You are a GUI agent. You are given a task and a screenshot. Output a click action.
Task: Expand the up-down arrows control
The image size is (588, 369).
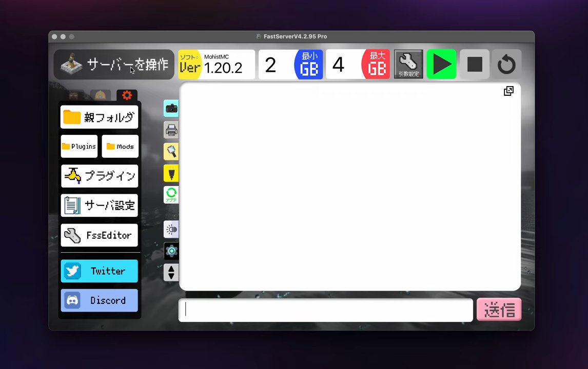[x=171, y=272]
